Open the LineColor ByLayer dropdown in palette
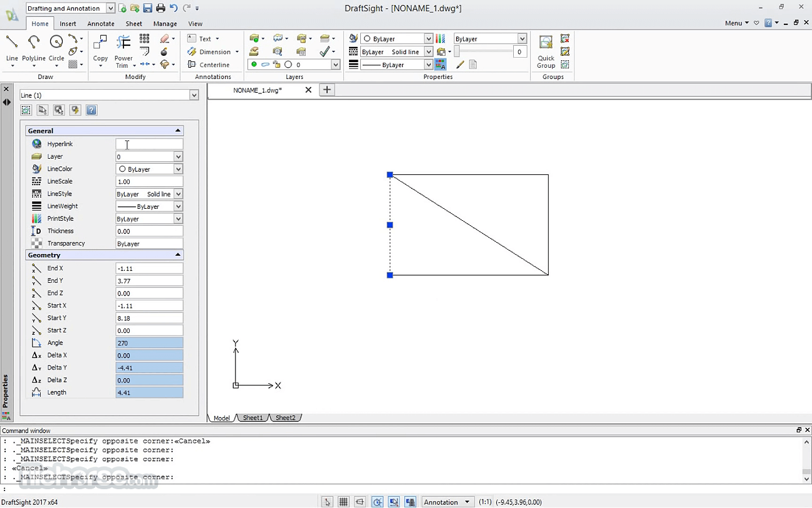This screenshot has height=508, width=812. [179, 169]
